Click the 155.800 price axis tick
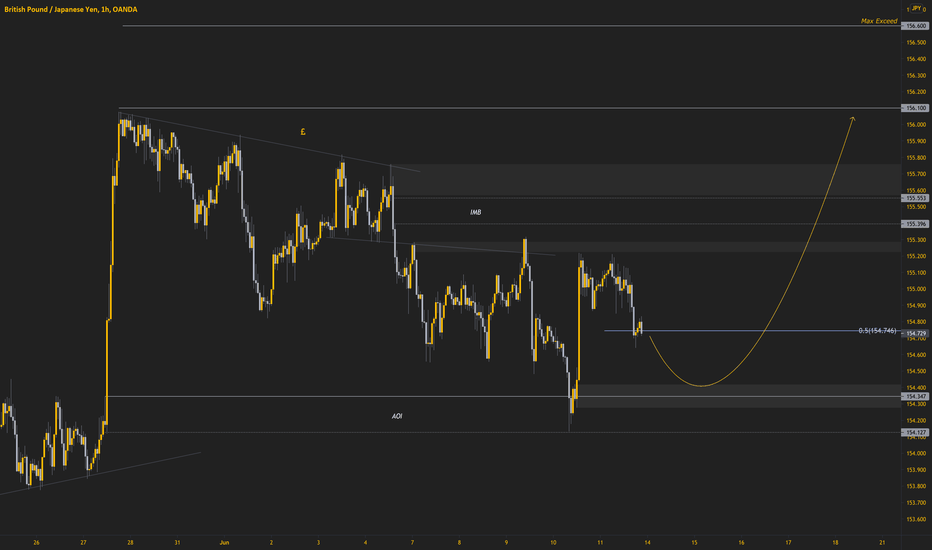Image resolution: width=932 pixels, height=550 pixels. tap(916, 158)
